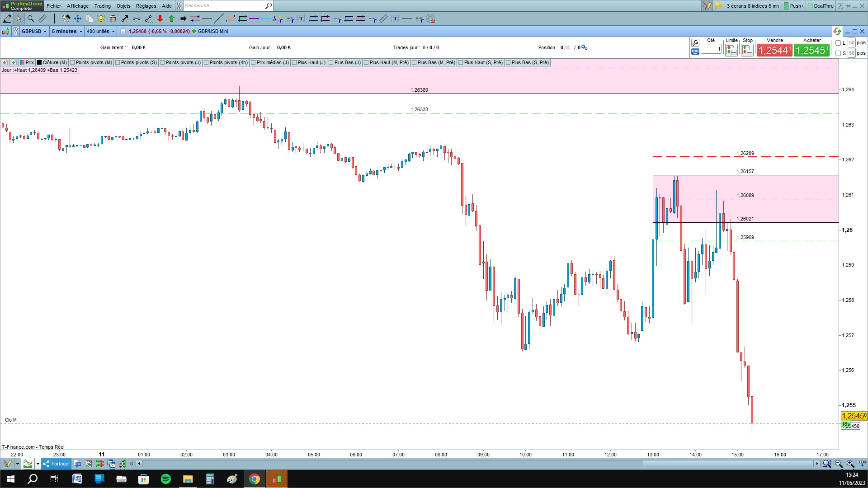Click the trash delete objects icon
The image size is (868, 488).
click(113, 19)
